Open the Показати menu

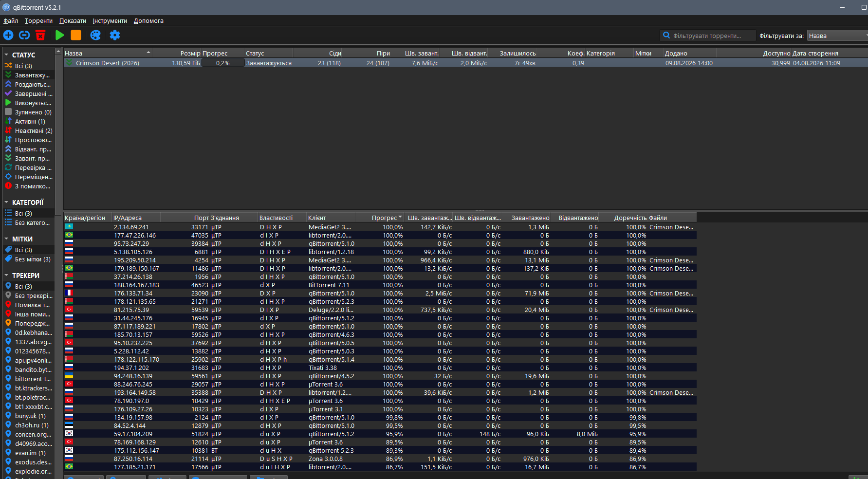tap(73, 20)
